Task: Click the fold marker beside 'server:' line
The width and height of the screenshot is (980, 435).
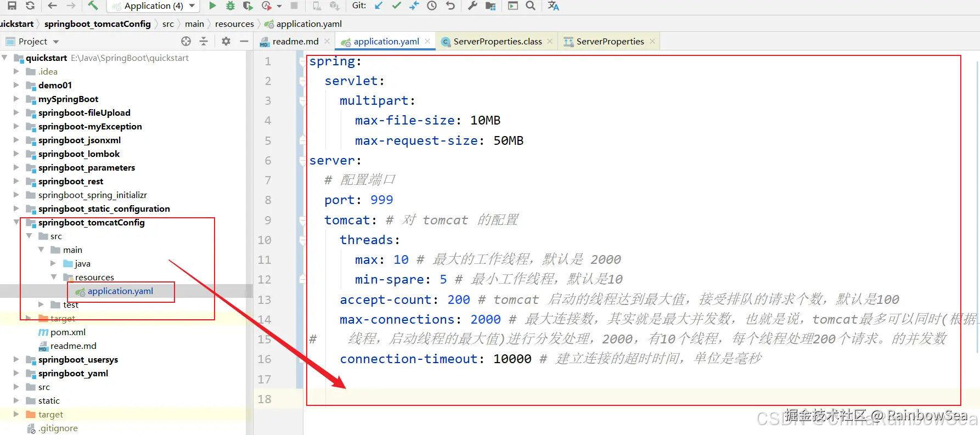Action: coord(302,161)
